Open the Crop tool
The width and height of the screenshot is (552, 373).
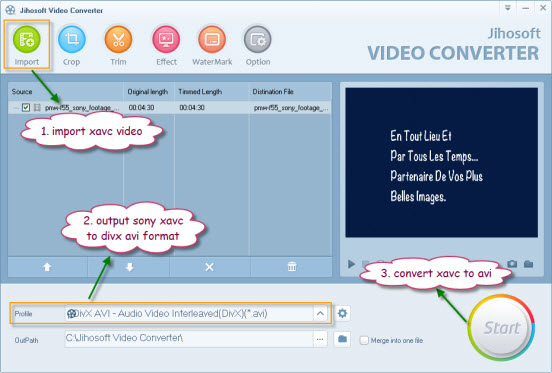point(71,39)
